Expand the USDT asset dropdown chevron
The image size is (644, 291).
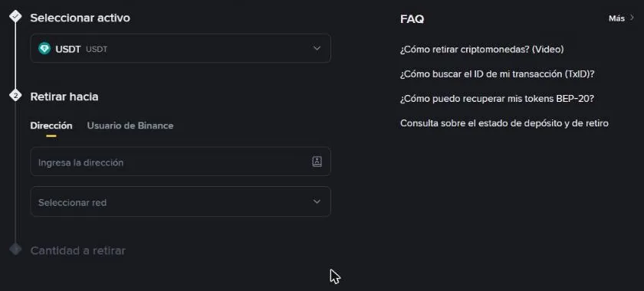pyautogui.click(x=317, y=48)
